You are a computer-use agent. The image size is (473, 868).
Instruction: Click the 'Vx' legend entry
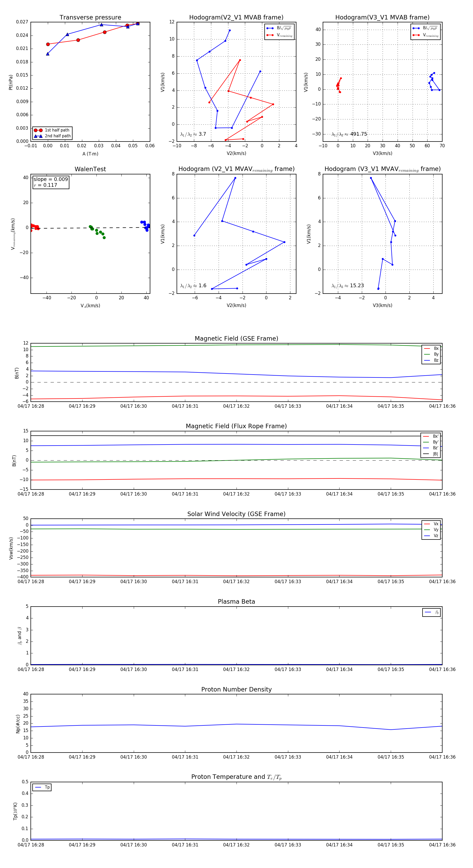431,524
